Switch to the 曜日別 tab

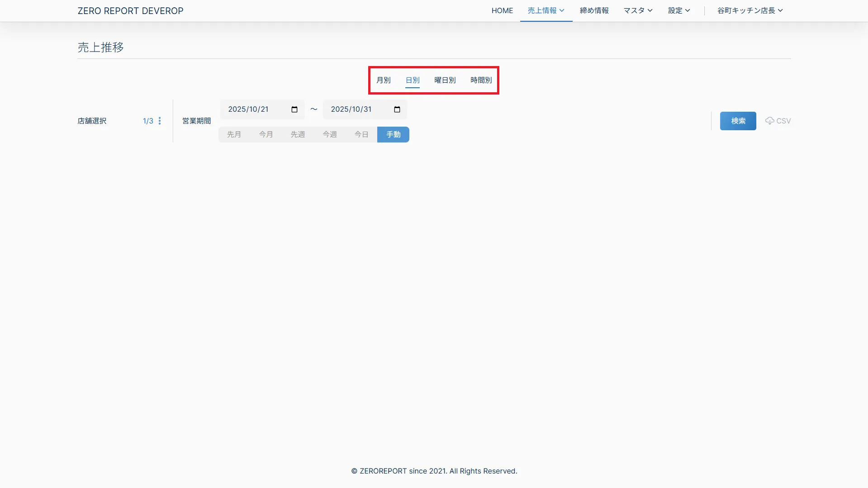pyautogui.click(x=445, y=80)
